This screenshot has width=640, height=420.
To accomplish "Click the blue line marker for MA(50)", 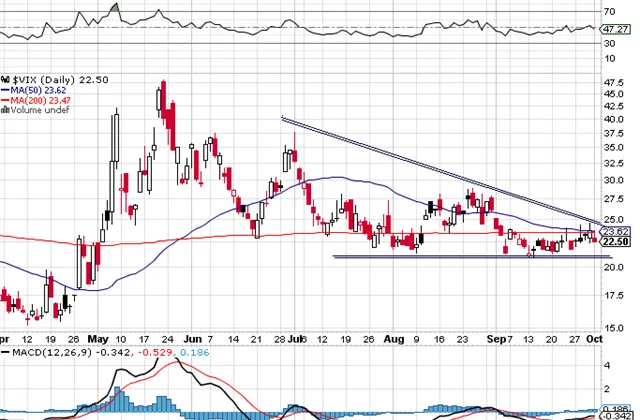I will point(5,91).
